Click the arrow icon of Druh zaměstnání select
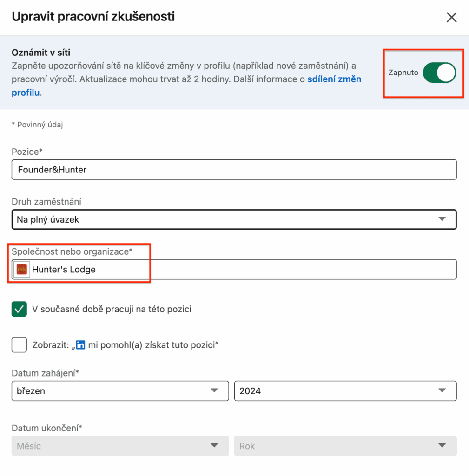This screenshot has height=476, width=469. pos(442,219)
